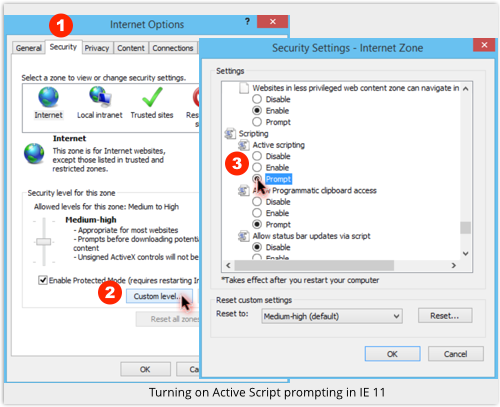Click the Reset... button
This screenshot has height=407, width=500.
pos(445,316)
